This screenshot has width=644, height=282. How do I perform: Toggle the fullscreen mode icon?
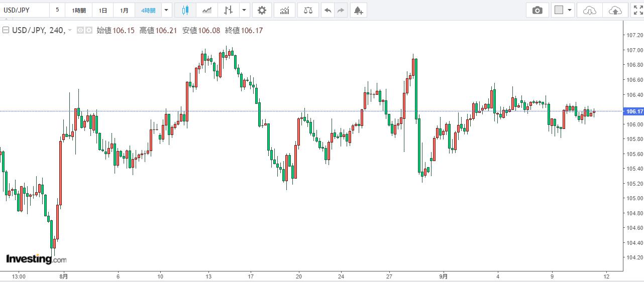coord(638,10)
